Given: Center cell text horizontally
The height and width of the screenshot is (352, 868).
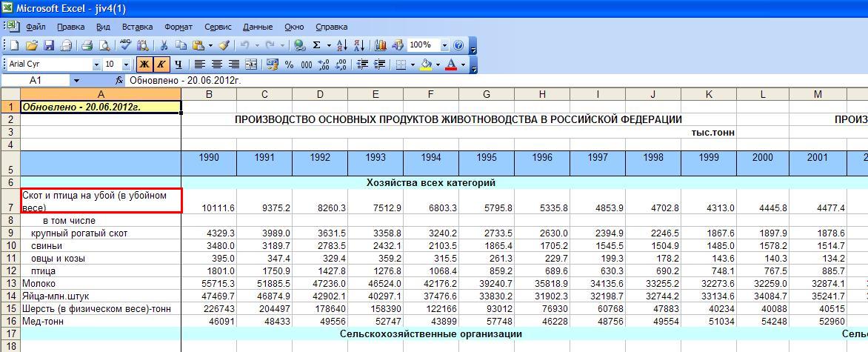Looking at the screenshot, I should (217, 64).
